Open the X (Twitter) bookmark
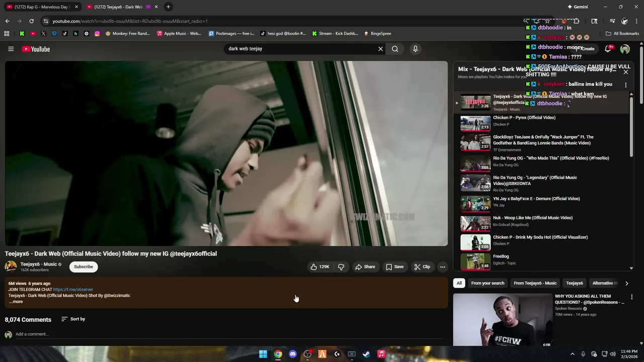This screenshot has width=644, height=362. (43, 34)
